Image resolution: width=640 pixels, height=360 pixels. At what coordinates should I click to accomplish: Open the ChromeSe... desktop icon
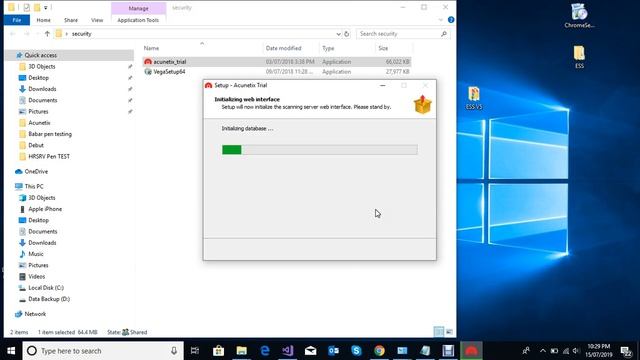coord(579,16)
